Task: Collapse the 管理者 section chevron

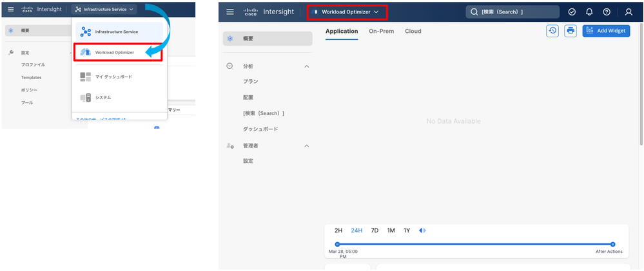Action: tap(306, 146)
